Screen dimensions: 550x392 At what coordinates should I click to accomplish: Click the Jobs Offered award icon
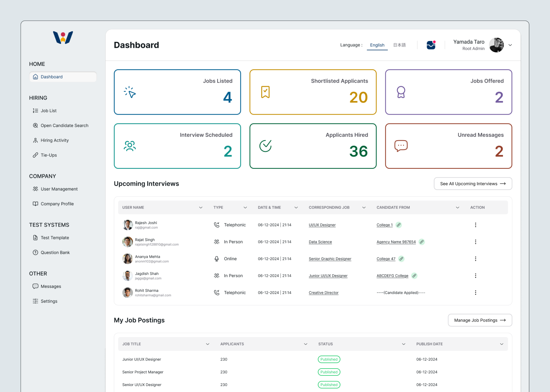pyautogui.click(x=401, y=92)
